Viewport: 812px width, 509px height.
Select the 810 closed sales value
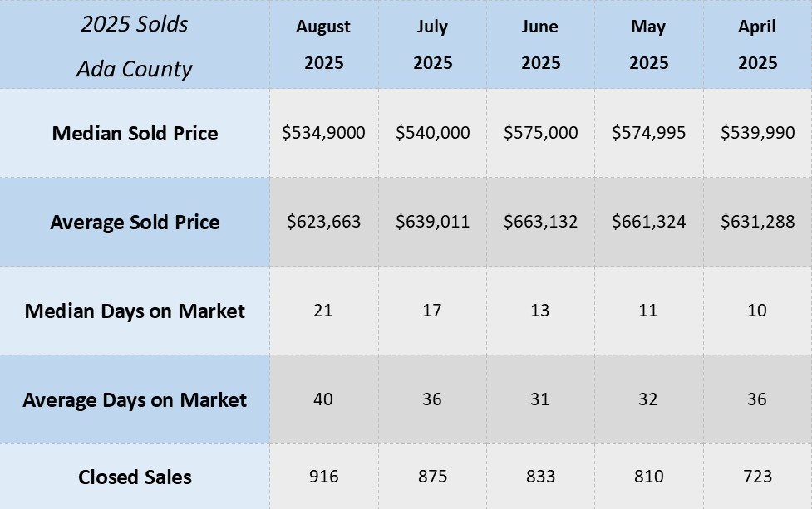tap(648, 477)
